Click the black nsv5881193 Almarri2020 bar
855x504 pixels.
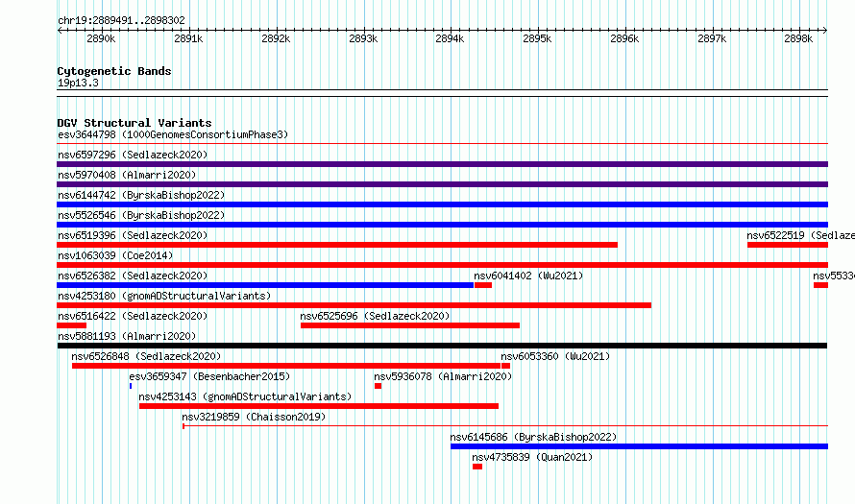click(442, 346)
